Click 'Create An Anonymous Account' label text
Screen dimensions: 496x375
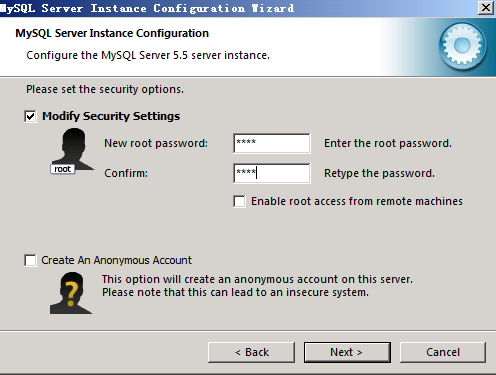pyautogui.click(x=116, y=260)
